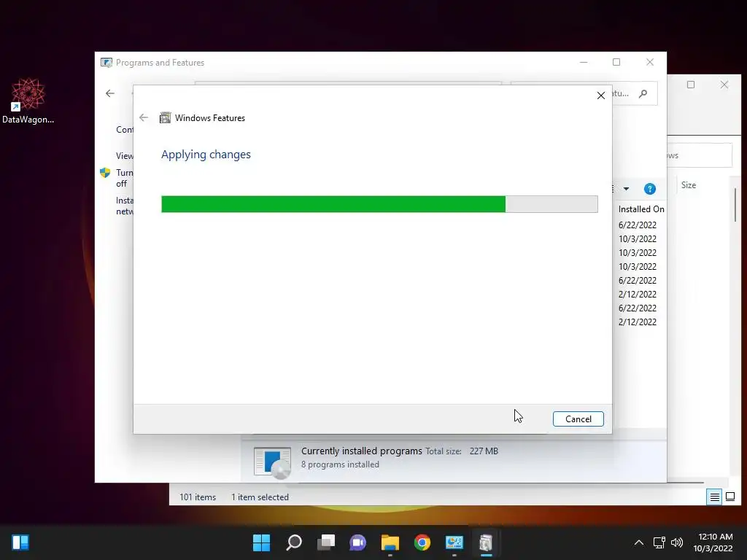Launch Teams Chat from taskbar
Image resolution: width=747 pixels, height=560 pixels.
tap(357, 542)
